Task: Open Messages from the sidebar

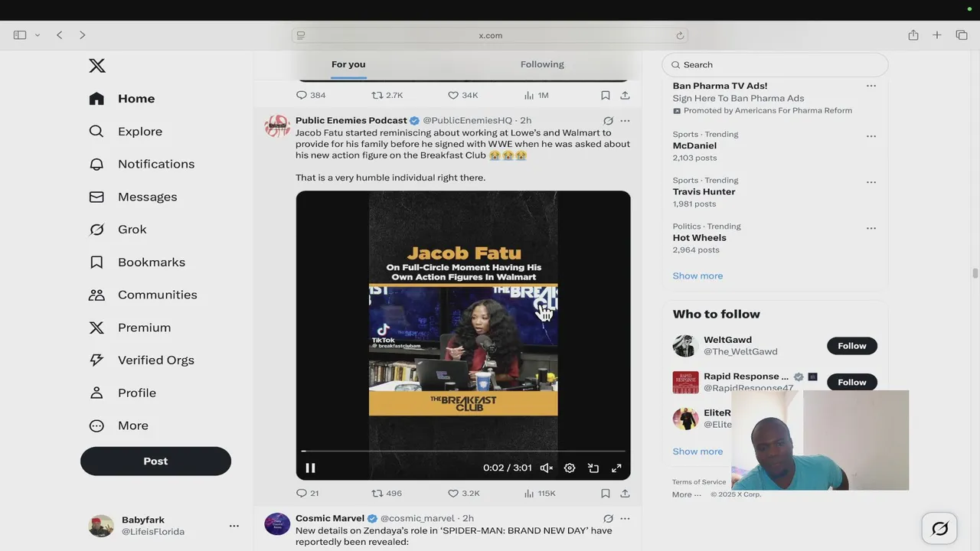Action: tap(133, 197)
